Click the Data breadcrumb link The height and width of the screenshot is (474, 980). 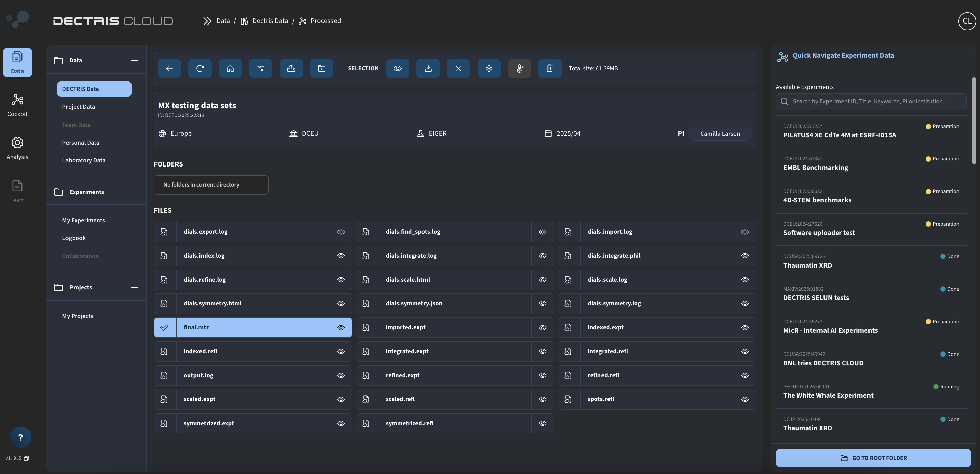pyautogui.click(x=223, y=21)
